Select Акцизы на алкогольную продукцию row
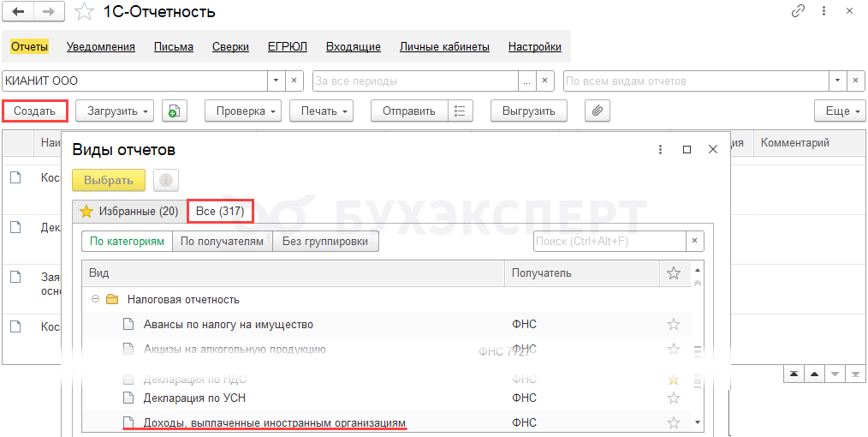 (x=386, y=349)
